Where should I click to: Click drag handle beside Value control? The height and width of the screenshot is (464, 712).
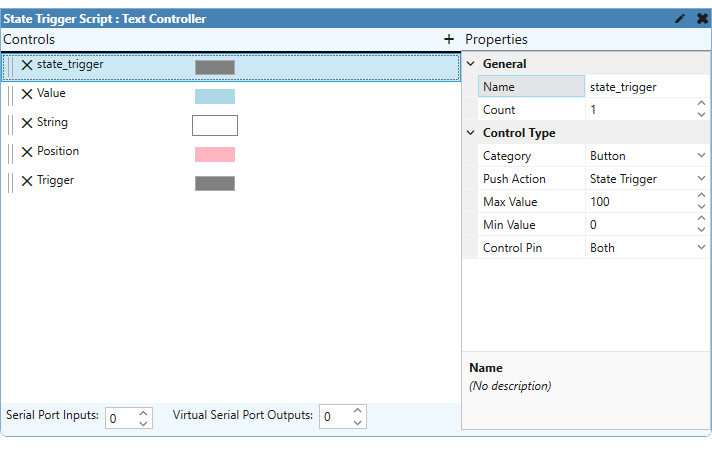click(x=11, y=94)
